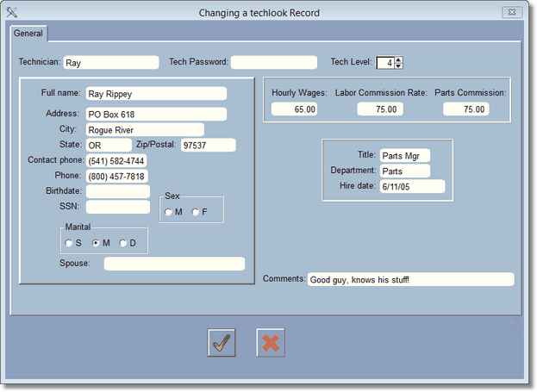The image size is (537, 392).
Task: Click the Labor Commission Rate field
Action: point(380,109)
